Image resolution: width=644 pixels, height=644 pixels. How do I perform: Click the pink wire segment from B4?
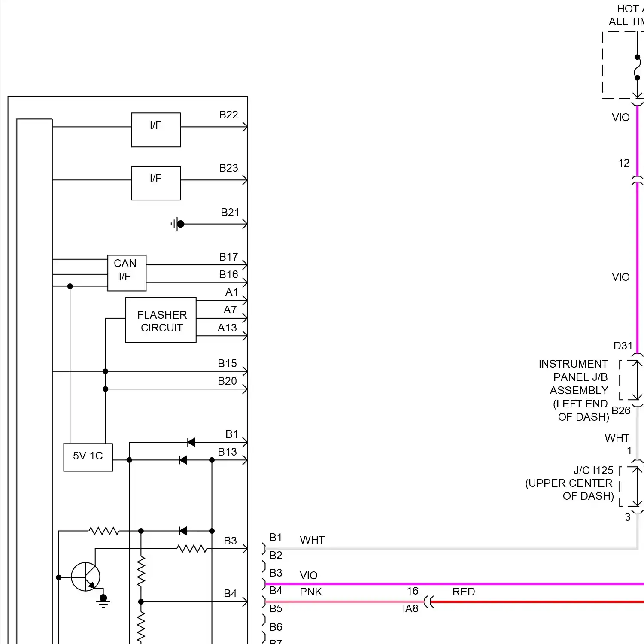tap(345, 602)
